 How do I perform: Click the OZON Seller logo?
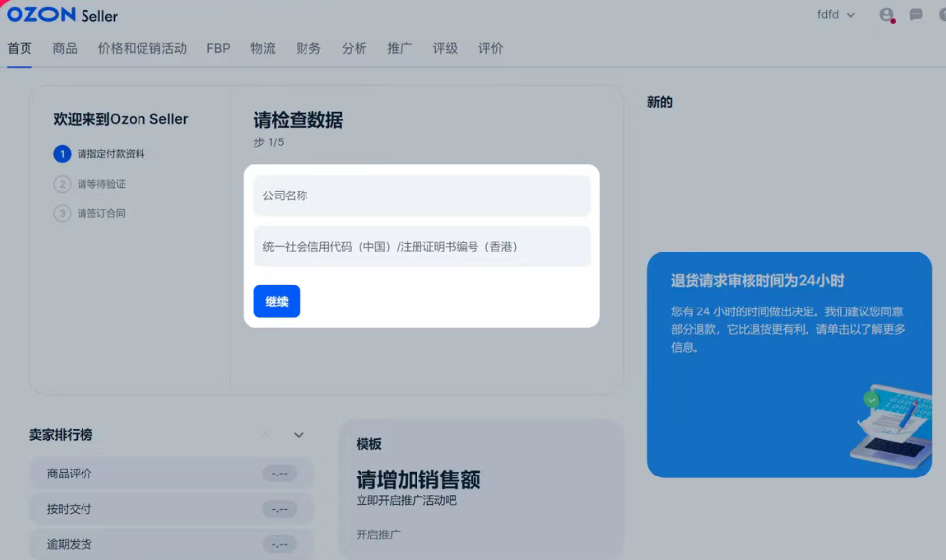[62, 15]
